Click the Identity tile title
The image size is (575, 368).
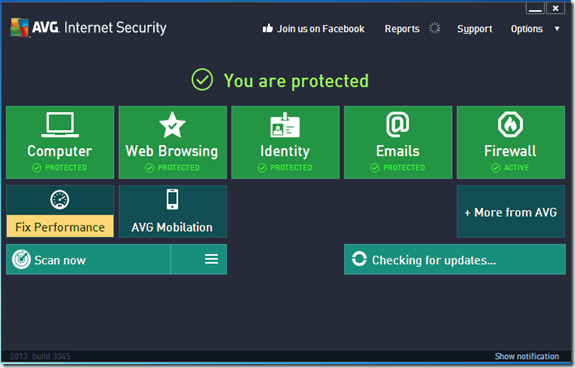click(285, 151)
